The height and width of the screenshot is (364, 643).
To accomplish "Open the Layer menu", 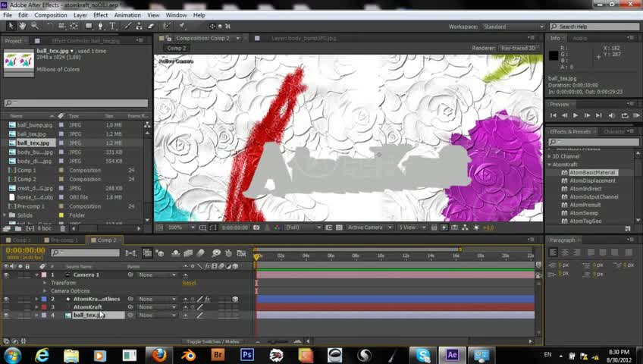I will click(x=80, y=15).
